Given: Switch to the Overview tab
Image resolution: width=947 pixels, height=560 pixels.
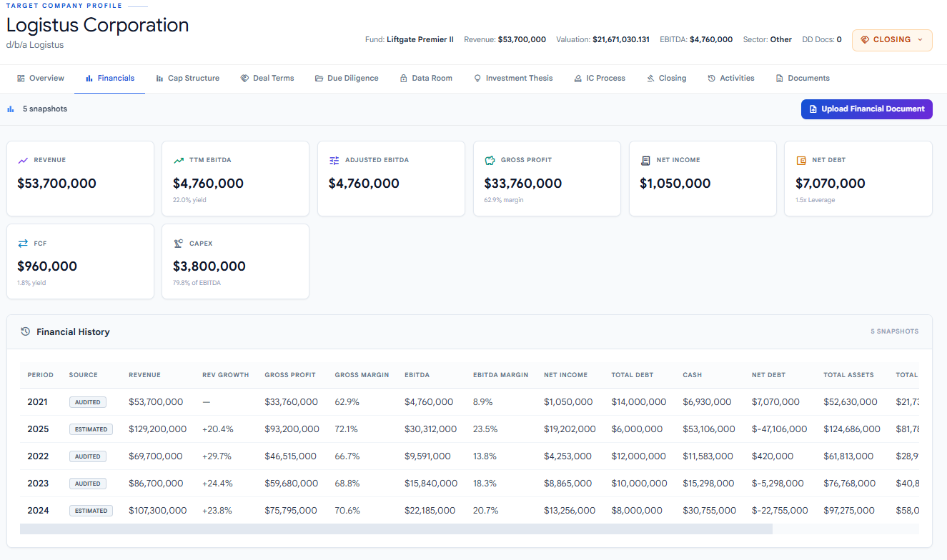Looking at the screenshot, I should (41, 79).
